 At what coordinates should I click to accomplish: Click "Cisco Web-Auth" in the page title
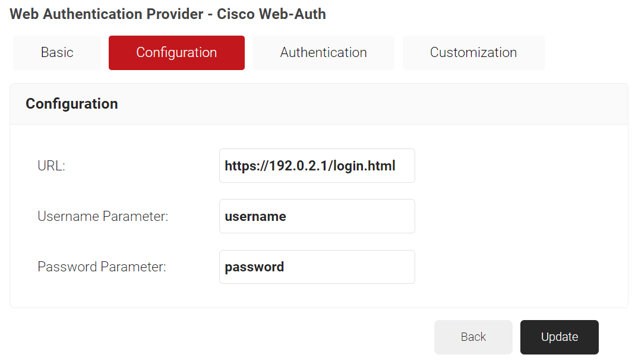coord(271,14)
